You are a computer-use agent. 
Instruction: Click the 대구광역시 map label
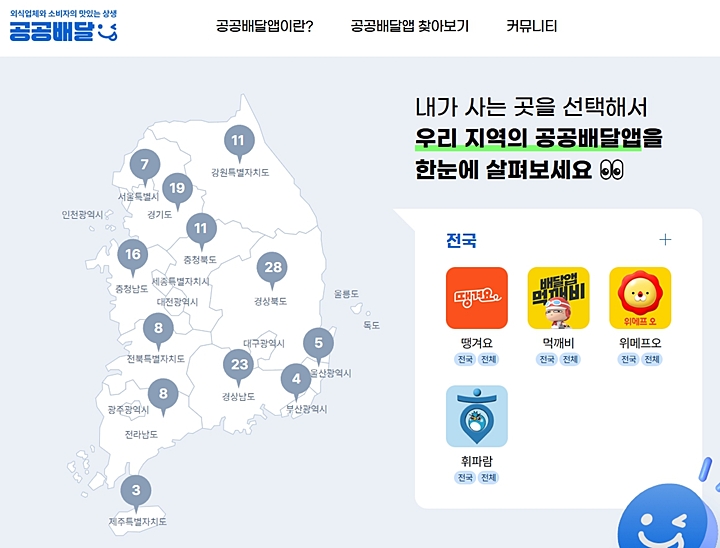coord(264,343)
